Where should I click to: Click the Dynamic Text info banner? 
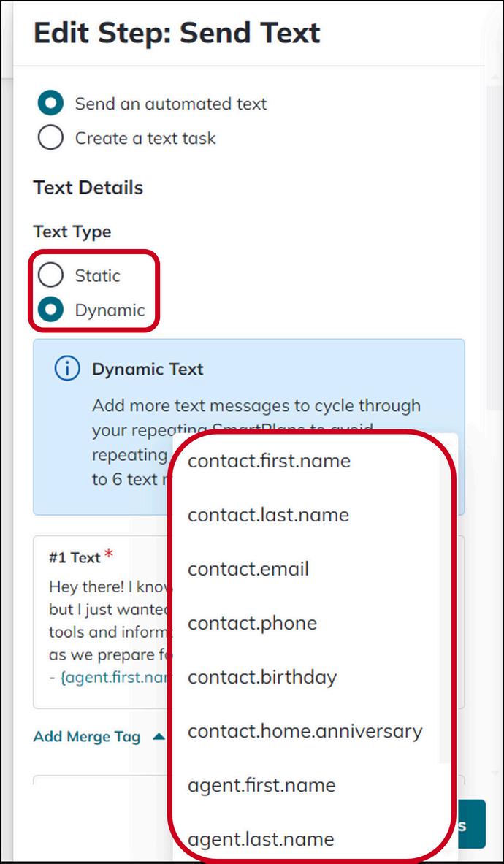[249, 427]
